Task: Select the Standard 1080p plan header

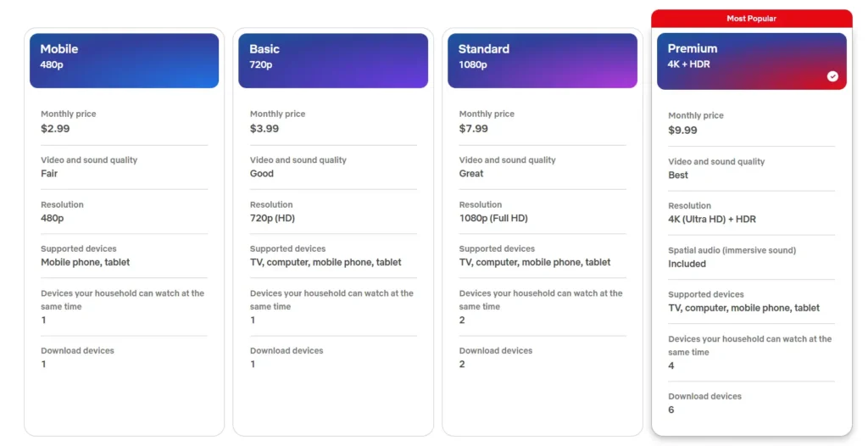Action: click(542, 60)
